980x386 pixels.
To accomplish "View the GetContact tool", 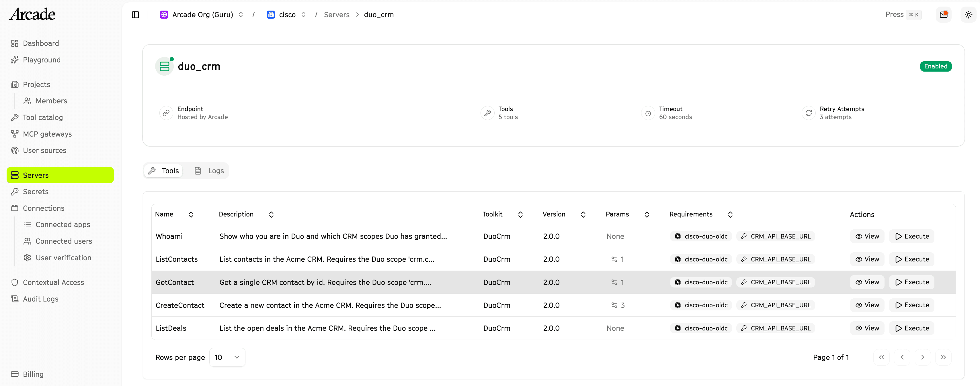I will [867, 282].
